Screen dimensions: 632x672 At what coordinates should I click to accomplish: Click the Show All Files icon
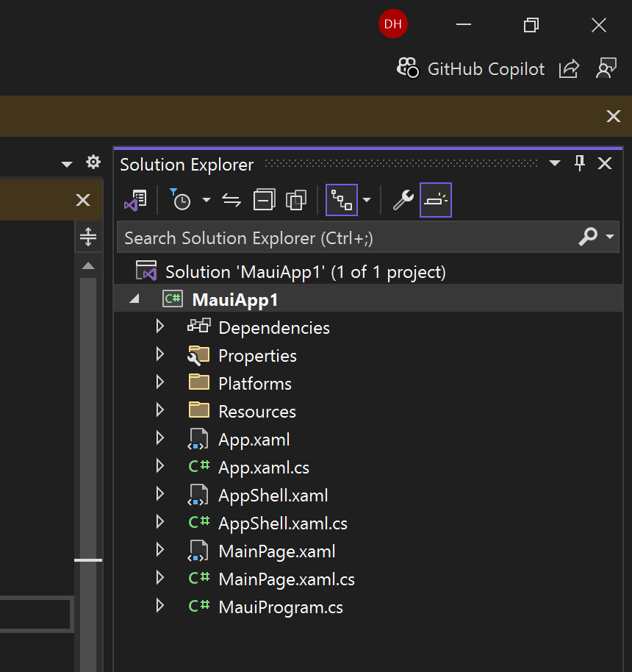(296, 200)
